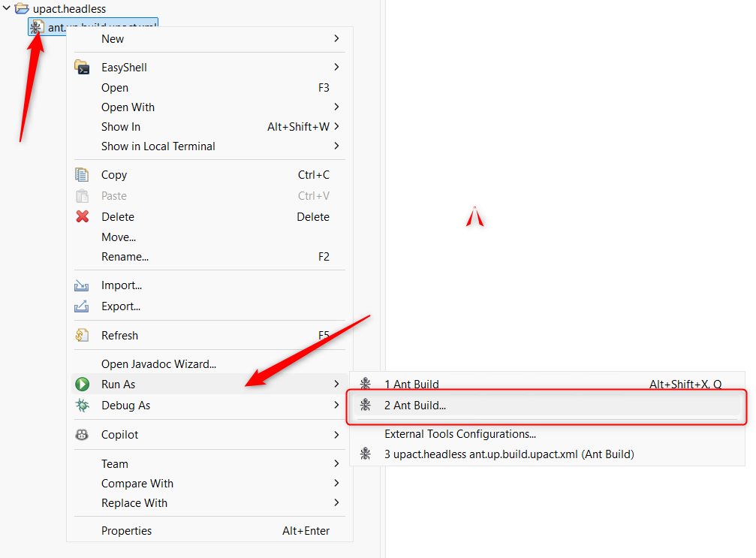Click the Refresh icon
Viewport: 756px width, 558px height.
point(82,336)
